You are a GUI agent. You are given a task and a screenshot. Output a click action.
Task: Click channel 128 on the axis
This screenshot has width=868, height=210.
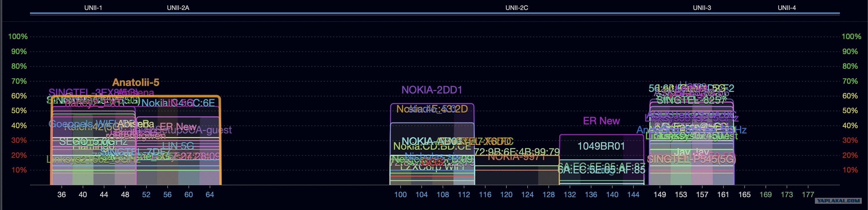(x=549, y=194)
